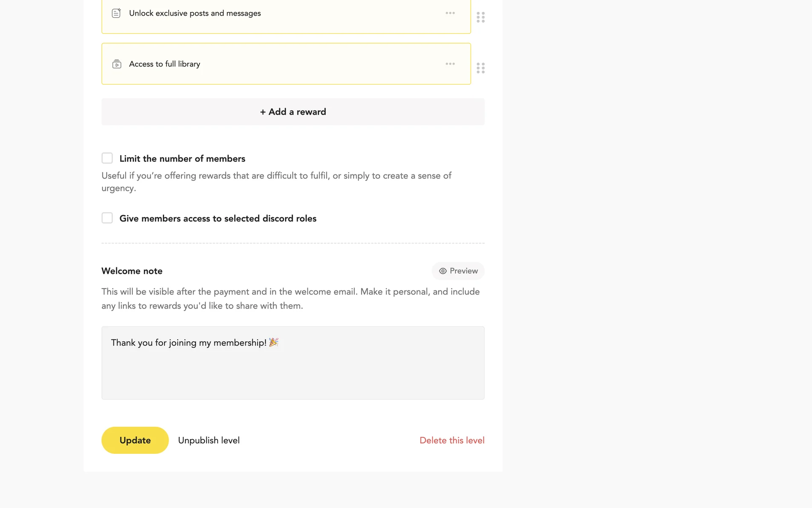Select the 'Access to full library' reward

click(165, 64)
